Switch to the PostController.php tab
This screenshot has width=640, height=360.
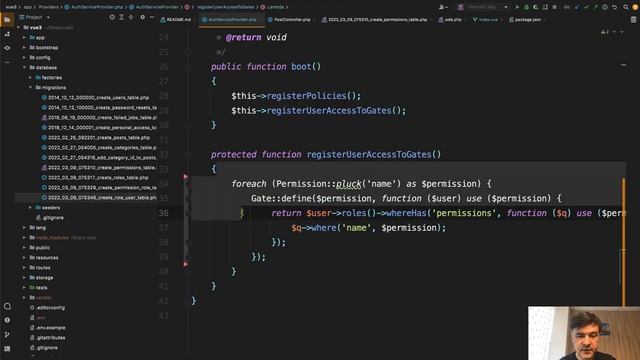289,20
